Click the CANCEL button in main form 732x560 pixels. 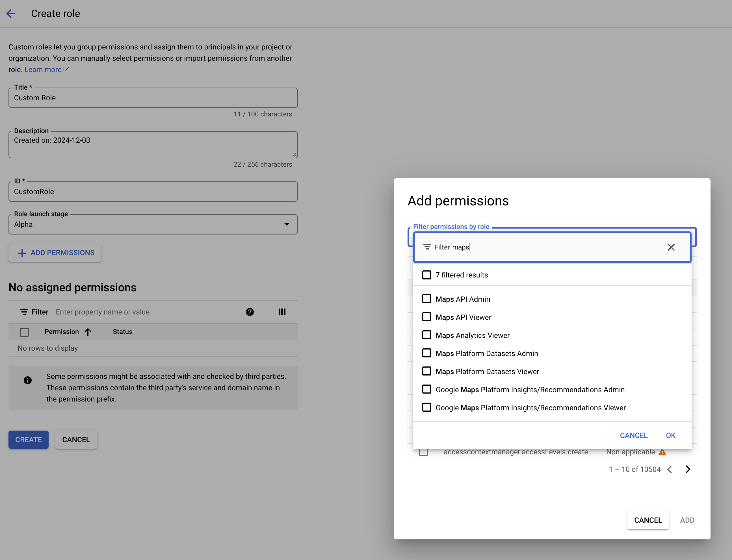(76, 439)
